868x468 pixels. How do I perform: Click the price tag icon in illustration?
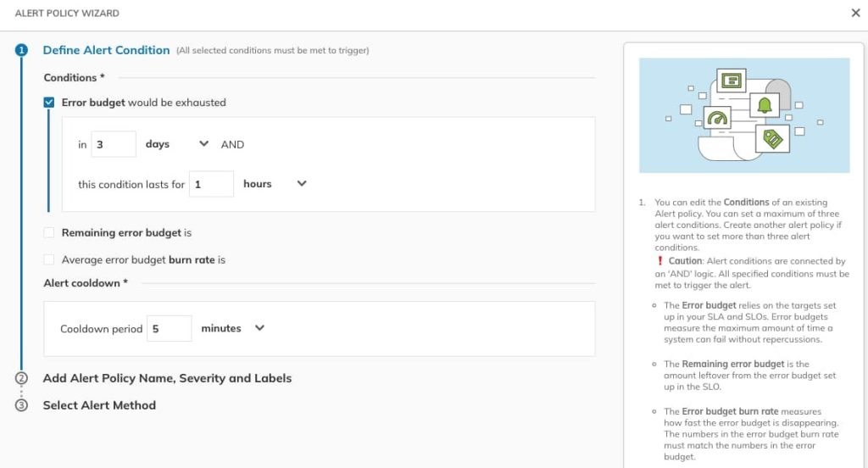[771, 139]
